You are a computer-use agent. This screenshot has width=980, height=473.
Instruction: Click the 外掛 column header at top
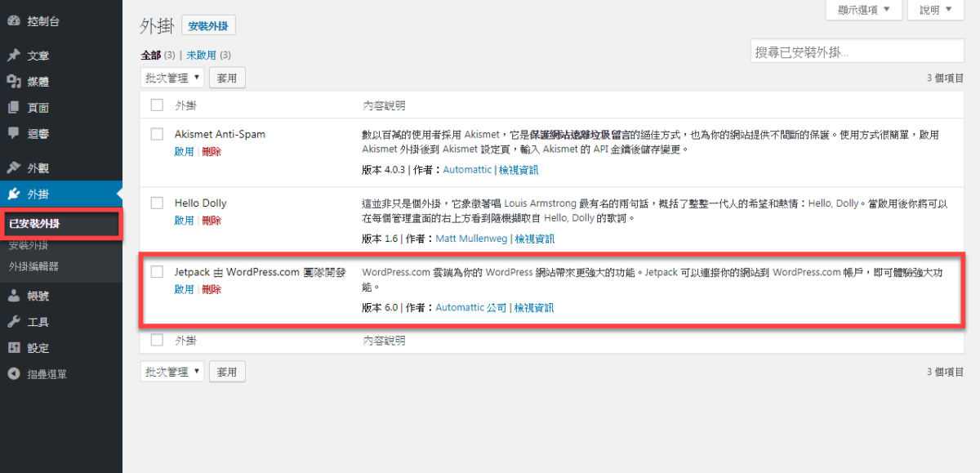pyautogui.click(x=185, y=105)
